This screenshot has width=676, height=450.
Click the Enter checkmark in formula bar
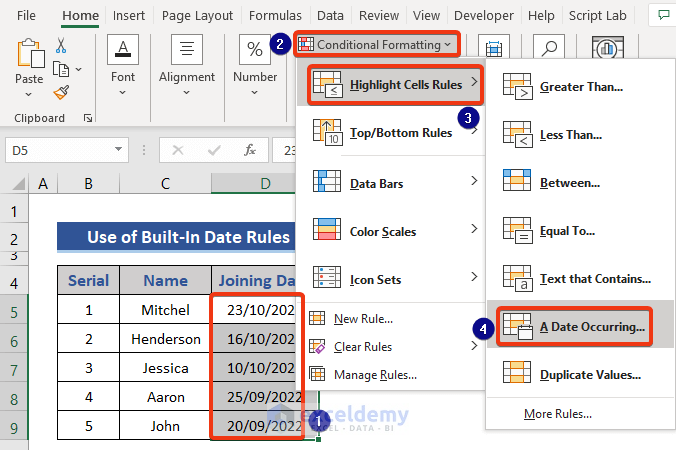pyautogui.click(x=214, y=150)
